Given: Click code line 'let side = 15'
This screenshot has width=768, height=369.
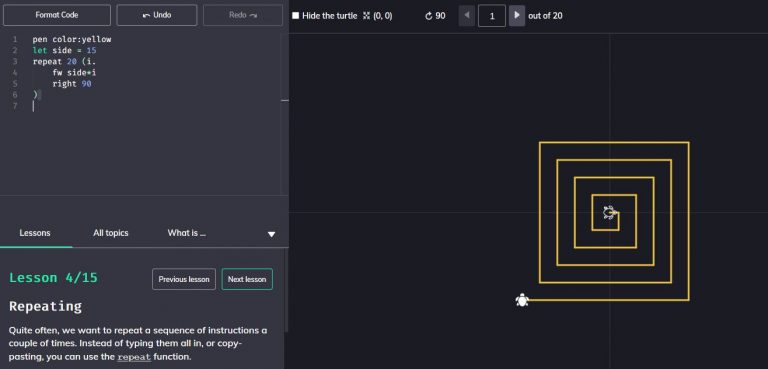Looking at the screenshot, I should click(x=65, y=50).
